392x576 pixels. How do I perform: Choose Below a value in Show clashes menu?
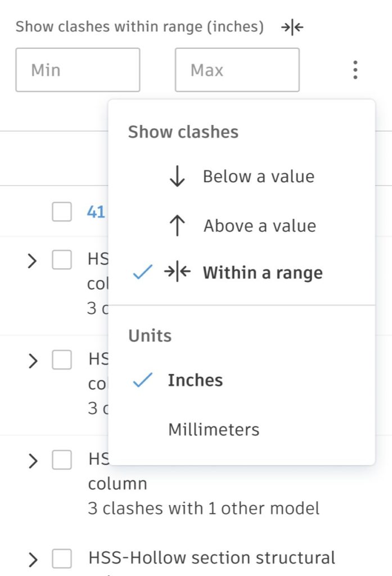258,176
